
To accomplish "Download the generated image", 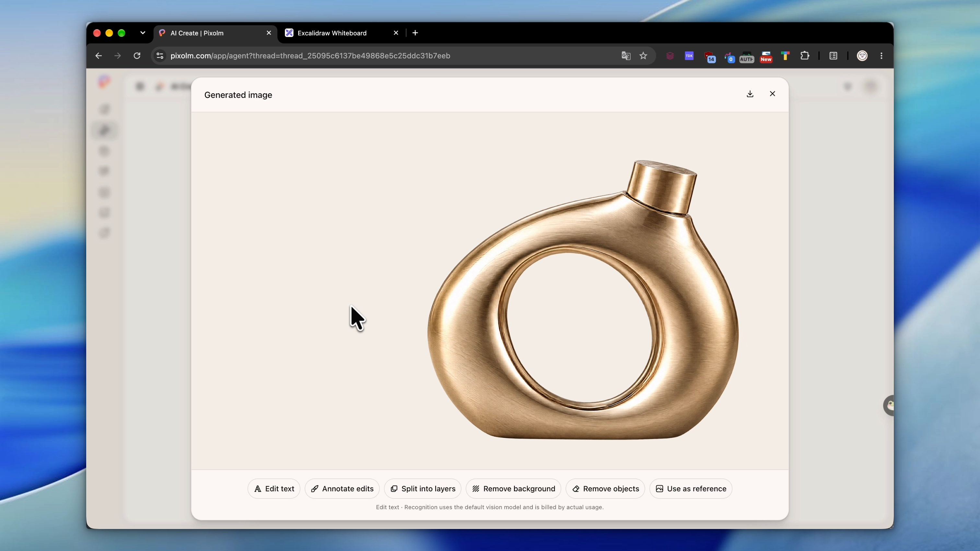I will [x=750, y=94].
